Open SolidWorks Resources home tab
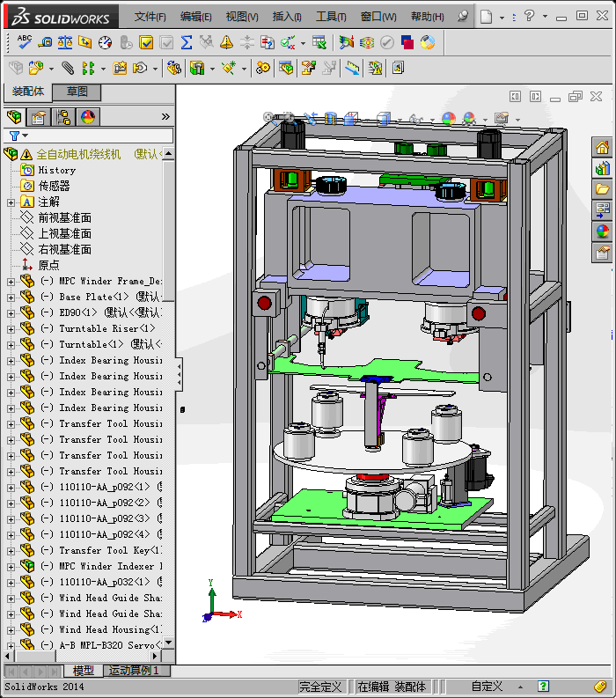Image resolution: width=616 pixels, height=698 pixels. click(602, 147)
